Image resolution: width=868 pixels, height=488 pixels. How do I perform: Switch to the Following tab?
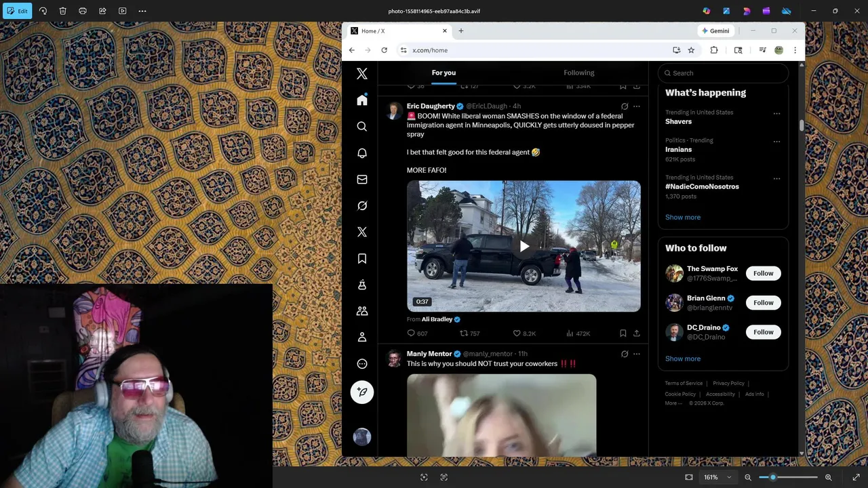click(578, 73)
